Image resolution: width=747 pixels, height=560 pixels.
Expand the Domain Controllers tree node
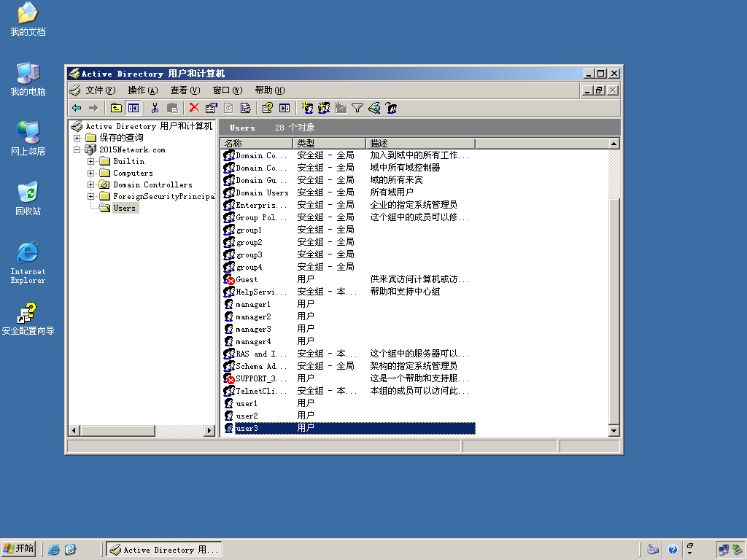[x=90, y=184]
